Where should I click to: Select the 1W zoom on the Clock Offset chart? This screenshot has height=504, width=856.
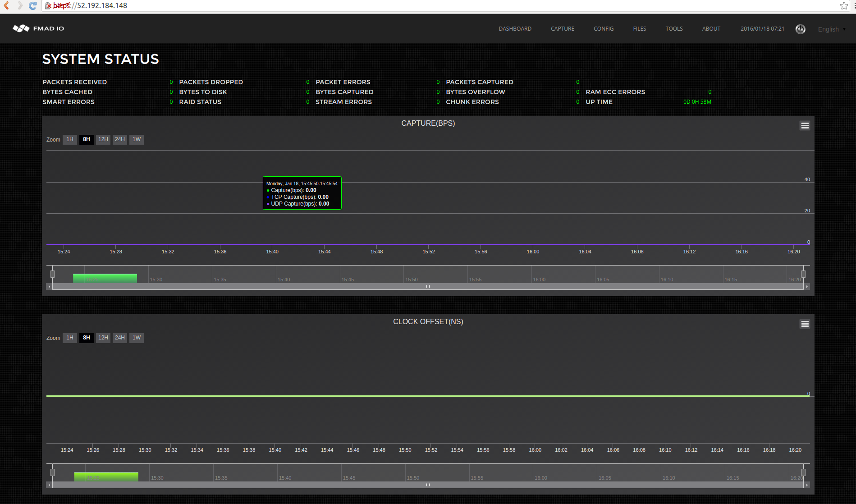tap(136, 338)
